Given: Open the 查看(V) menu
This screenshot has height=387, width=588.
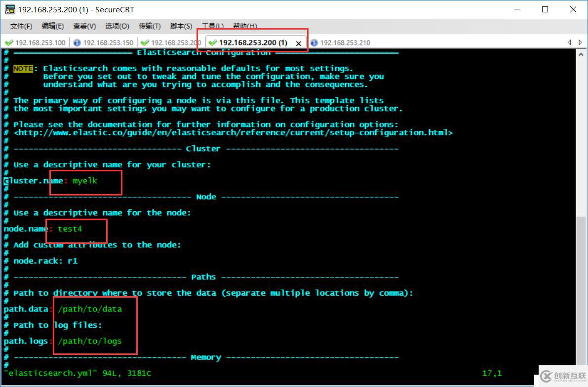Looking at the screenshot, I should (84, 26).
